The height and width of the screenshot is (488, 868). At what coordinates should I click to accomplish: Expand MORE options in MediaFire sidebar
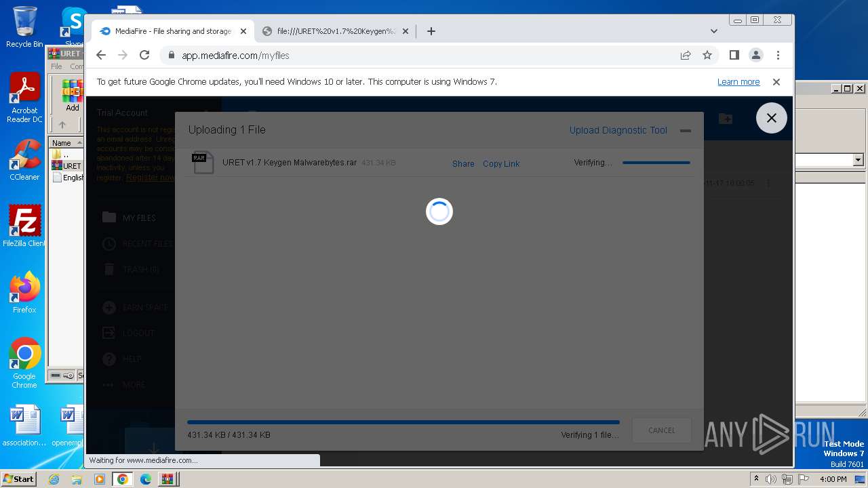(x=123, y=384)
